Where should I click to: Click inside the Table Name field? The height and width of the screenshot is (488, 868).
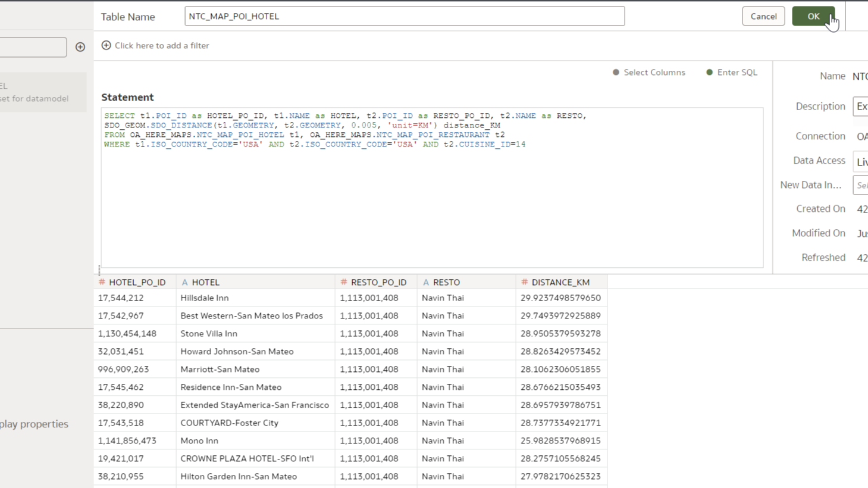click(x=405, y=16)
